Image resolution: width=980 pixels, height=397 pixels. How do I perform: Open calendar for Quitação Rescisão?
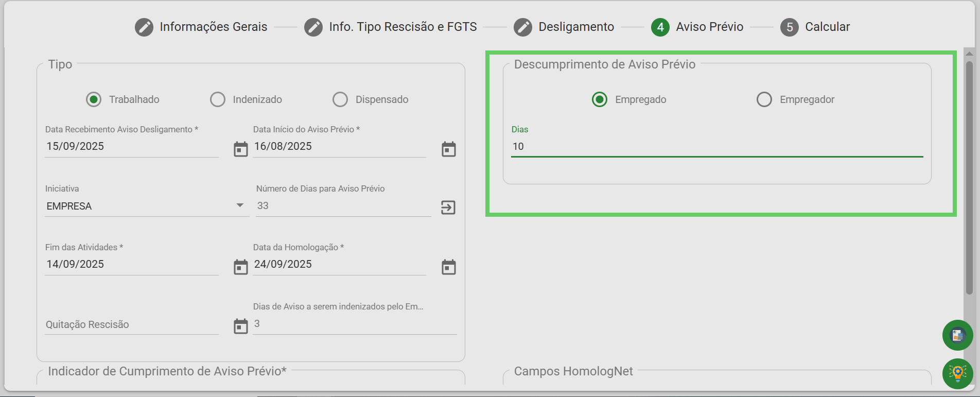pos(241,326)
